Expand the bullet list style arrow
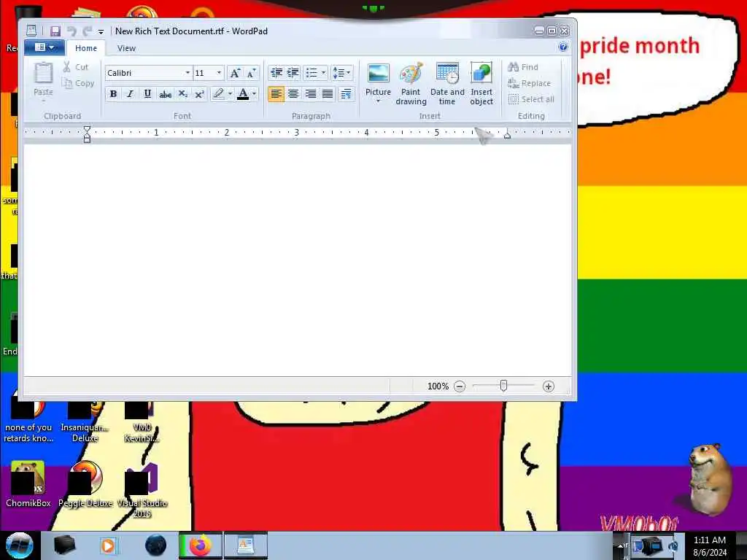This screenshot has height=560, width=747. coord(323,73)
